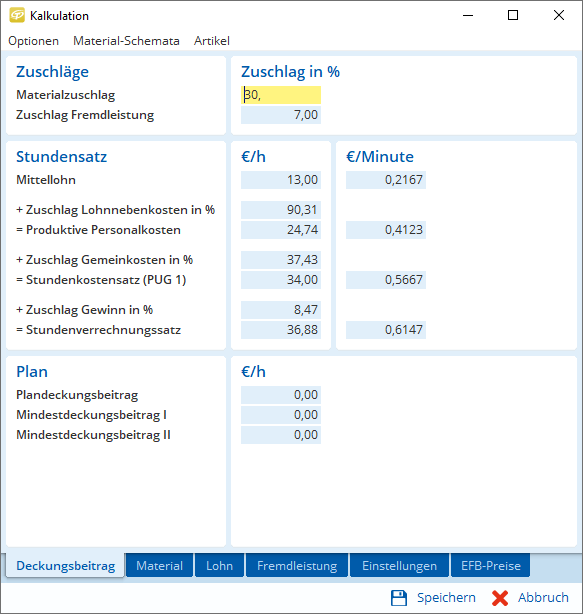Viewport: 583px width, 614px height.
Task: Switch to the Fremdleistung tab
Action: [297, 565]
